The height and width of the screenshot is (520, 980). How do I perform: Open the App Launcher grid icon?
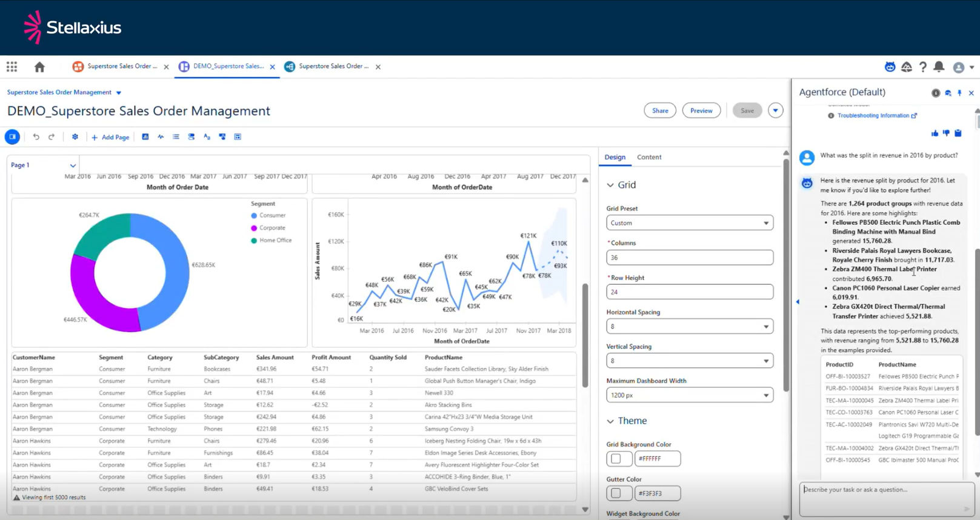point(12,67)
